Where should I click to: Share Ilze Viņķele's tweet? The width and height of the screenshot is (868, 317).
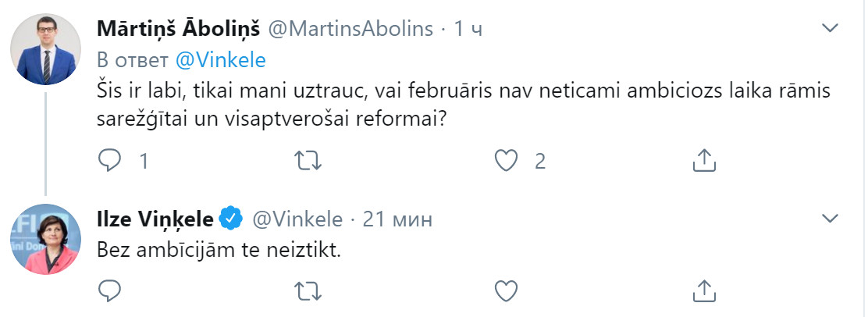coord(704,290)
